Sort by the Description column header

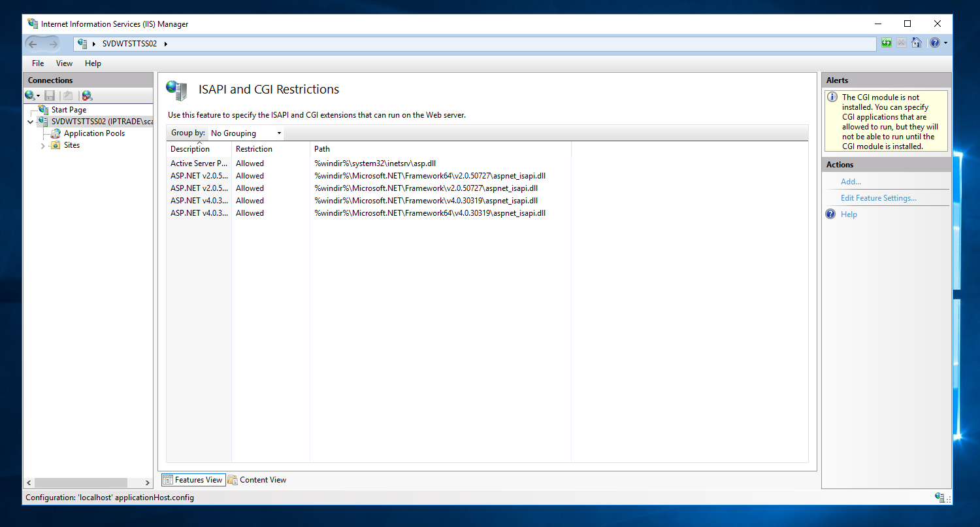[199, 149]
